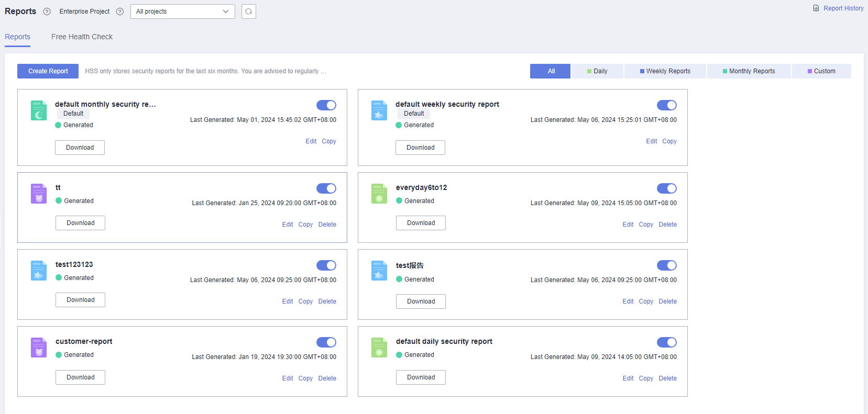Image resolution: width=868 pixels, height=414 pixels.
Task: Click the help icon next to Reports title
Action: coord(47,12)
